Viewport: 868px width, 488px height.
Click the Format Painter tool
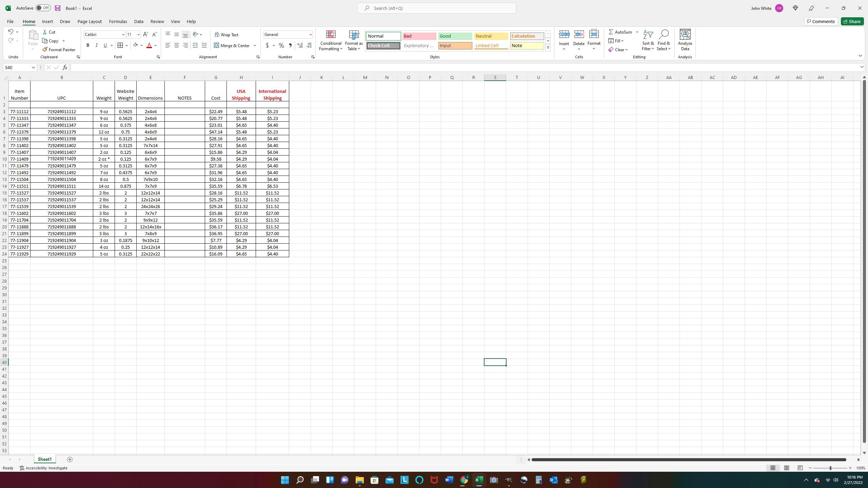click(59, 49)
